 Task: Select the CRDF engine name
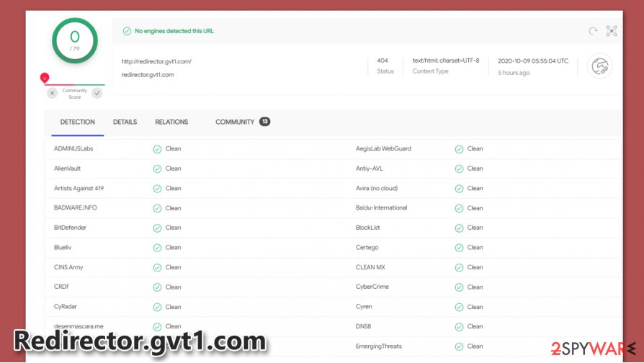coord(62,287)
